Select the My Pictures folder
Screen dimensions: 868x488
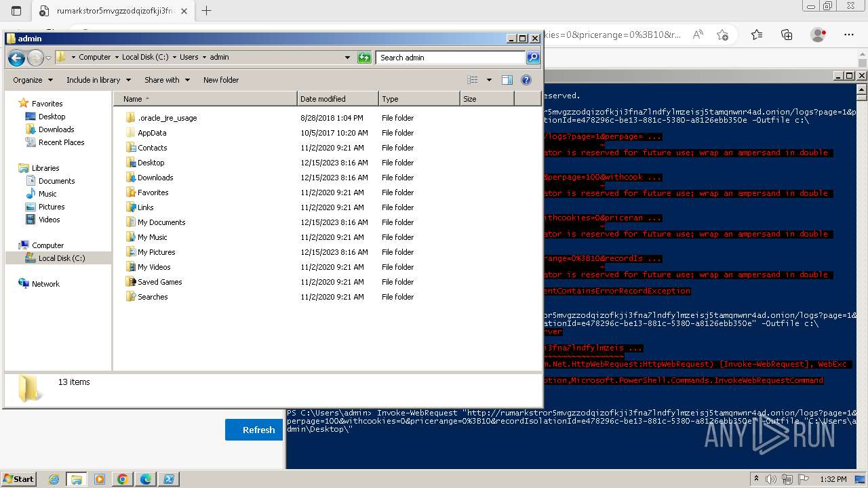(x=156, y=252)
